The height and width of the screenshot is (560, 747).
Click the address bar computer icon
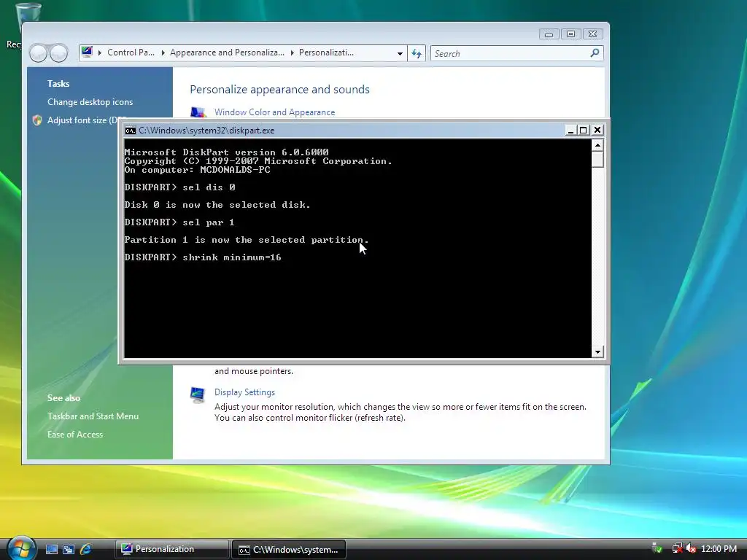point(87,52)
